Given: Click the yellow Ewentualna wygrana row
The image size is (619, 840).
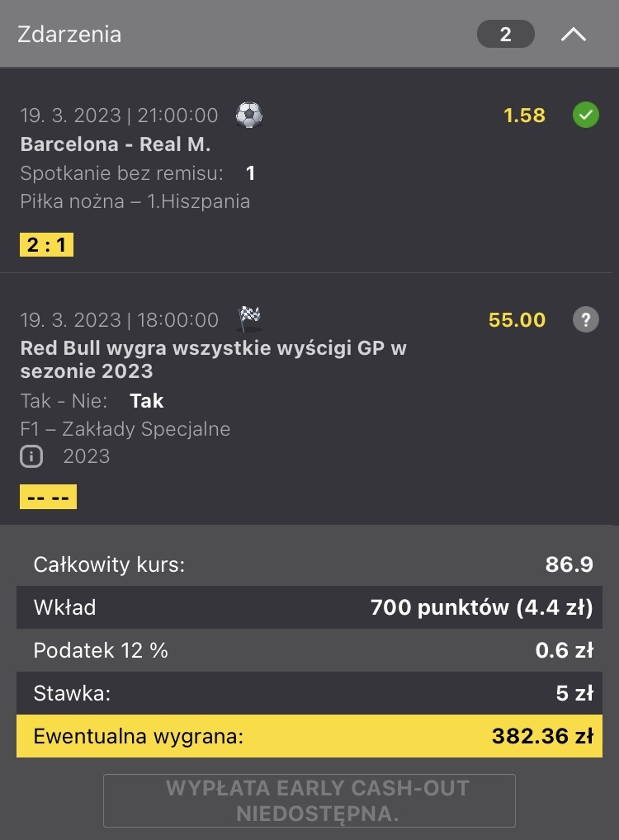Looking at the screenshot, I should tap(309, 736).
